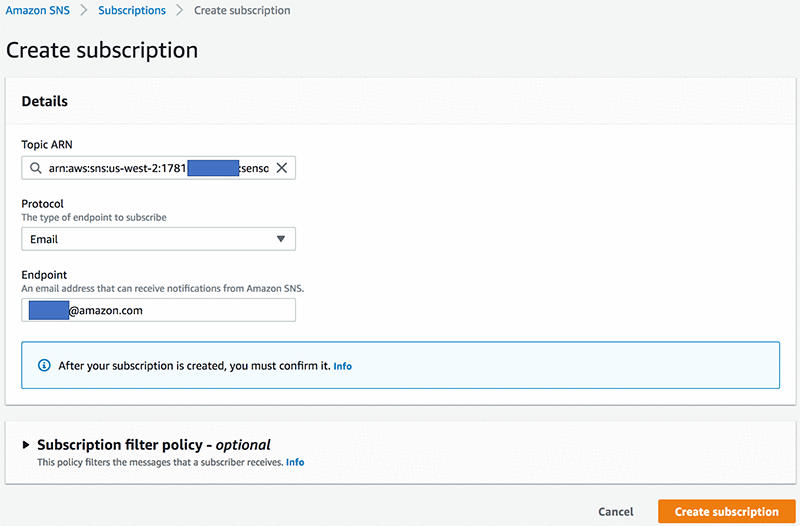The height and width of the screenshot is (526, 800).
Task: Open Info link about confirming the subscription
Action: pyautogui.click(x=342, y=366)
